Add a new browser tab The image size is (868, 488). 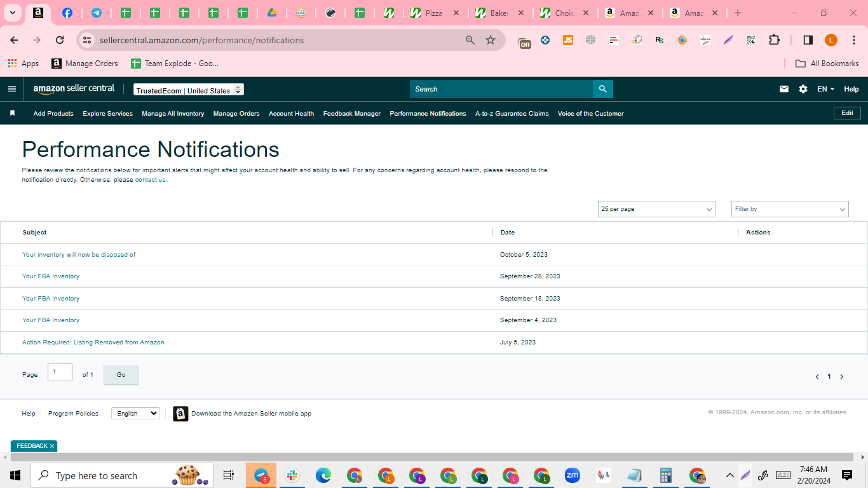tap(737, 13)
